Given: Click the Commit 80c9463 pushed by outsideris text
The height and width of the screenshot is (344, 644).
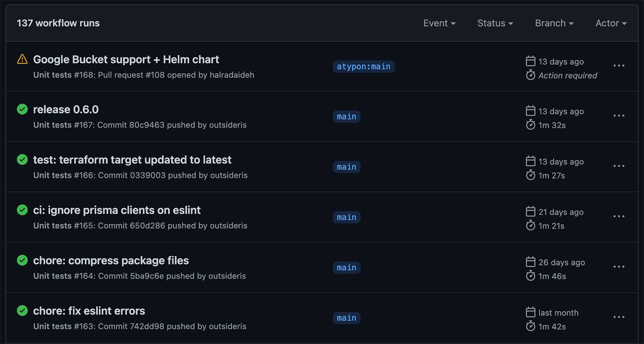Looking at the screenshot, I should [x=172, y=125].
